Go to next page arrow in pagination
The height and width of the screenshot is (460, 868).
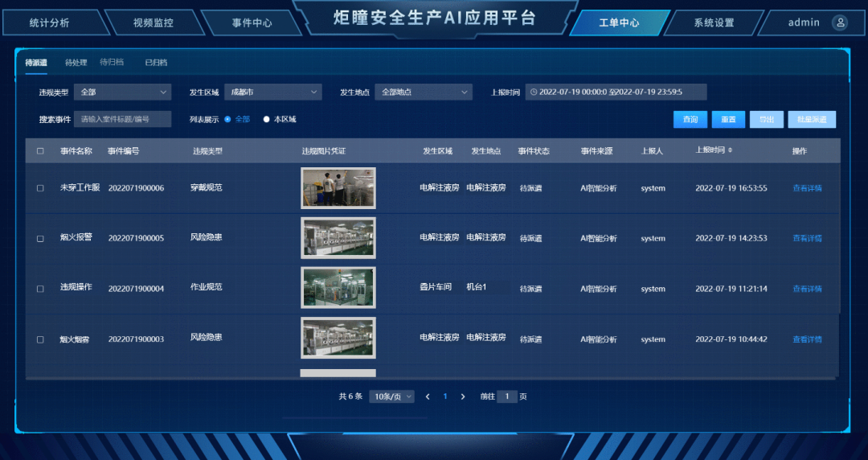point(463,396)
